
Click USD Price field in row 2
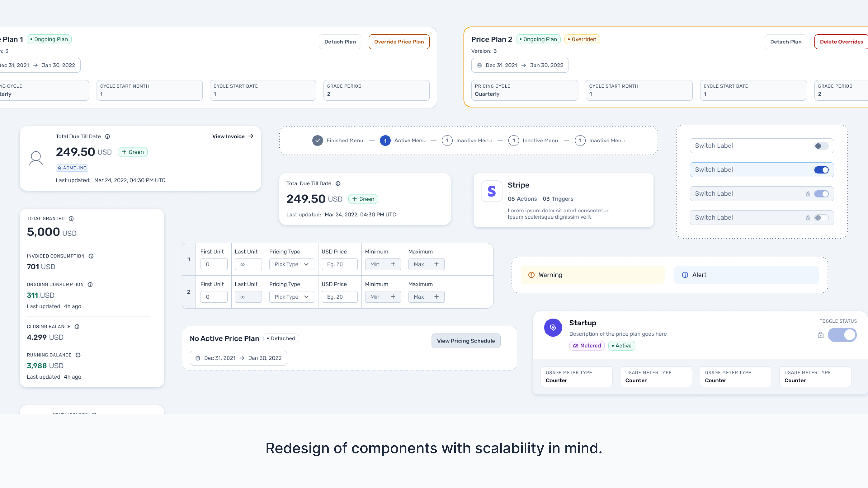pos(339,297)
